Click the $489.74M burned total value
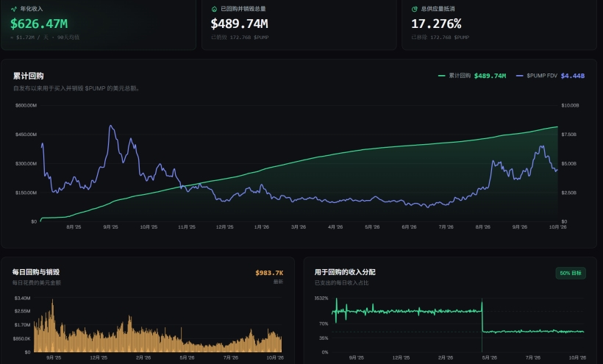This screenshot has height=364, width=603. tap(239, 24)
